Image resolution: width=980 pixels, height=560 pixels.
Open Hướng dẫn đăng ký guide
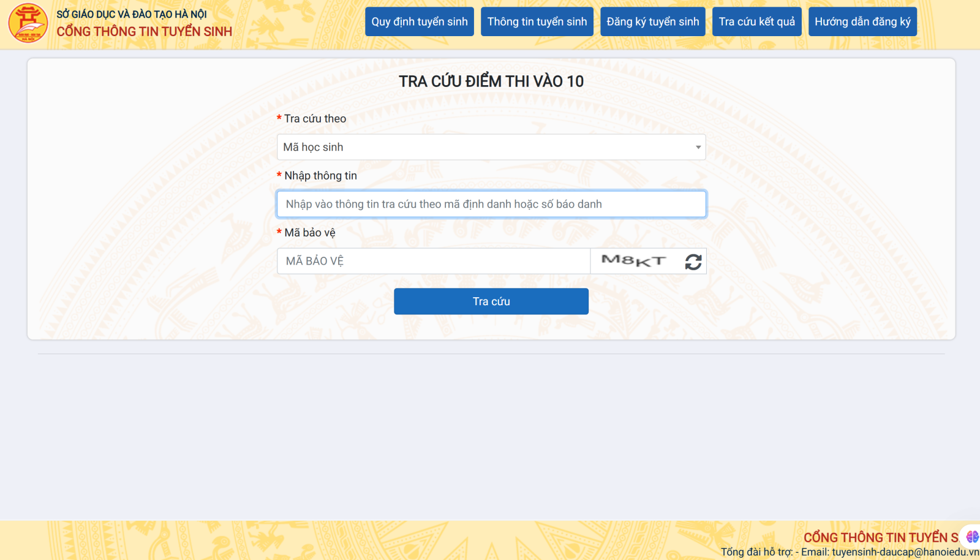pos(862,21)
